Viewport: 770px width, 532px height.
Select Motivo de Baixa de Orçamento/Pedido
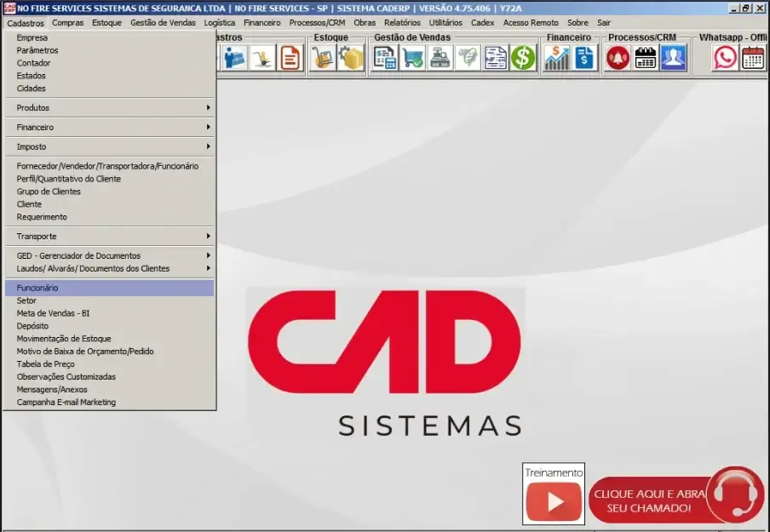(x=109, y=352)
